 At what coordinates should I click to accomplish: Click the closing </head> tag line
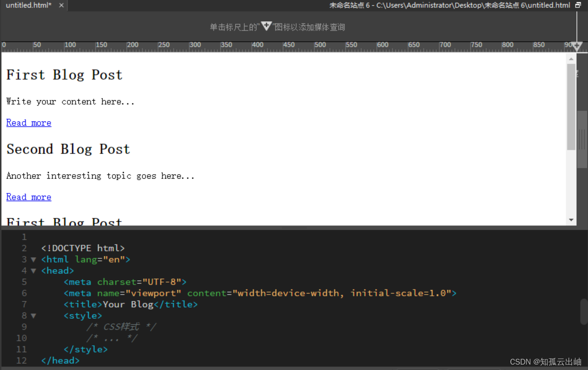click(60, 360)
